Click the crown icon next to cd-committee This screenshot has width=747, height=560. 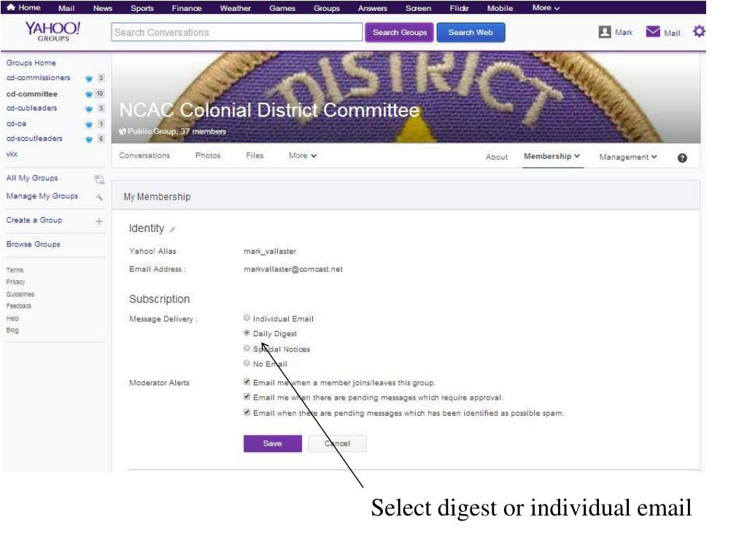pyautogui.click(x=89, y=94)
